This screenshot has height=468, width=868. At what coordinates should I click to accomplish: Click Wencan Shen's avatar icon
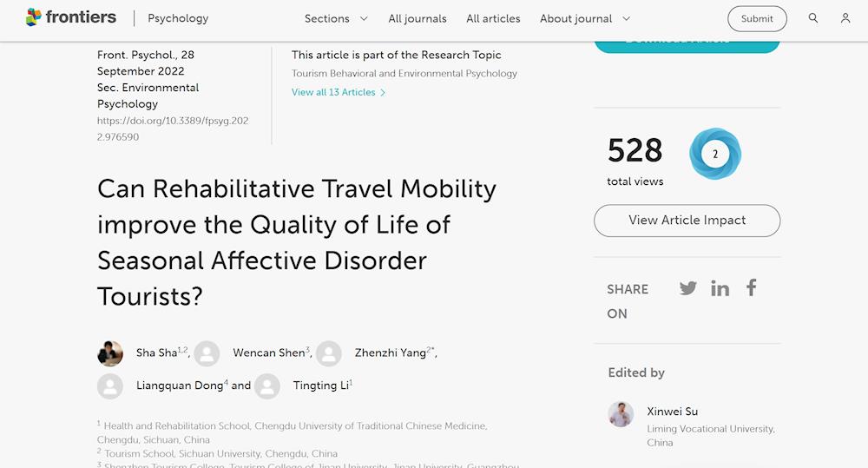pyautogui.click(x=207, y=353)
